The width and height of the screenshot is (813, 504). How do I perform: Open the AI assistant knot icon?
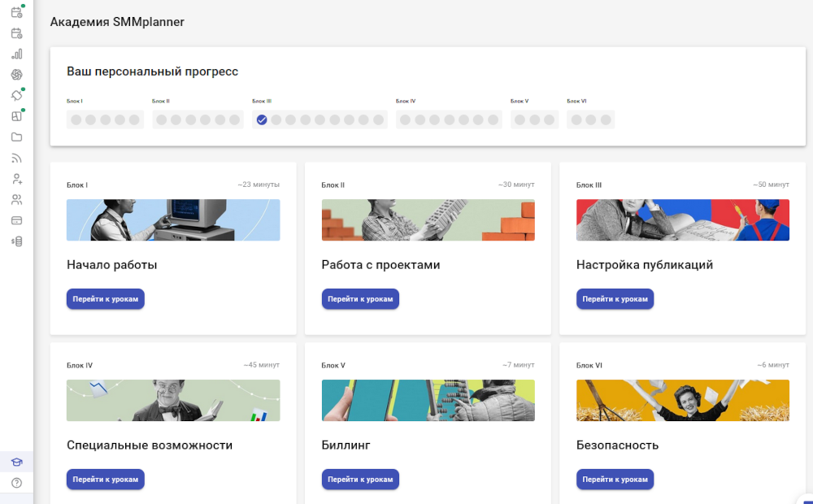point(16,75)
